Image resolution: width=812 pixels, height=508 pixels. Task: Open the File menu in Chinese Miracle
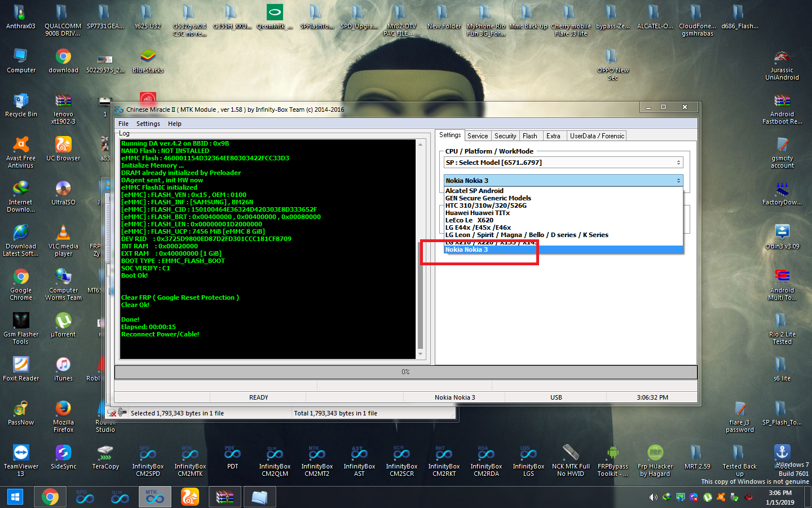pyautogui.click(x=123, y=124)
